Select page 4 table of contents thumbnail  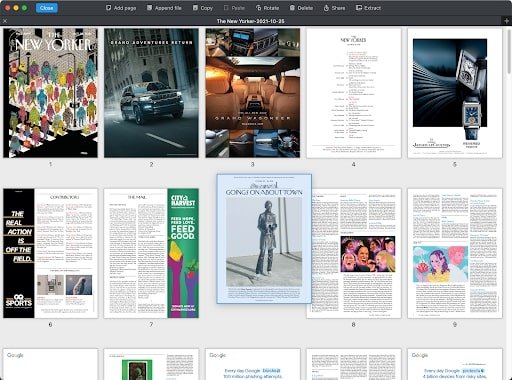pyautogui.click(x=354, y=93)
